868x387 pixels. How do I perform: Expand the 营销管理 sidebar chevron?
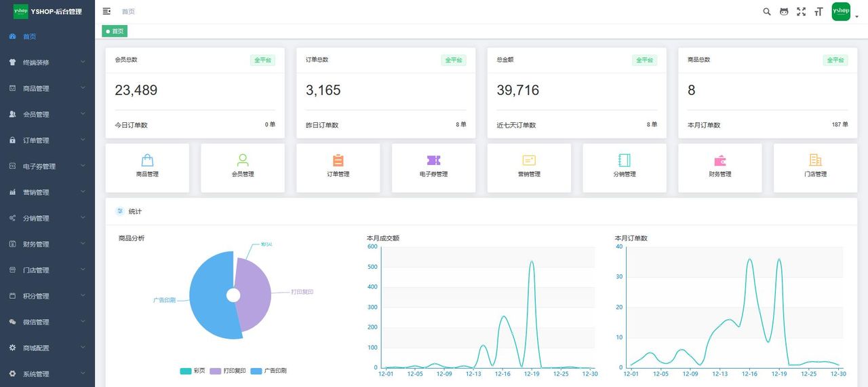(83, 192)
